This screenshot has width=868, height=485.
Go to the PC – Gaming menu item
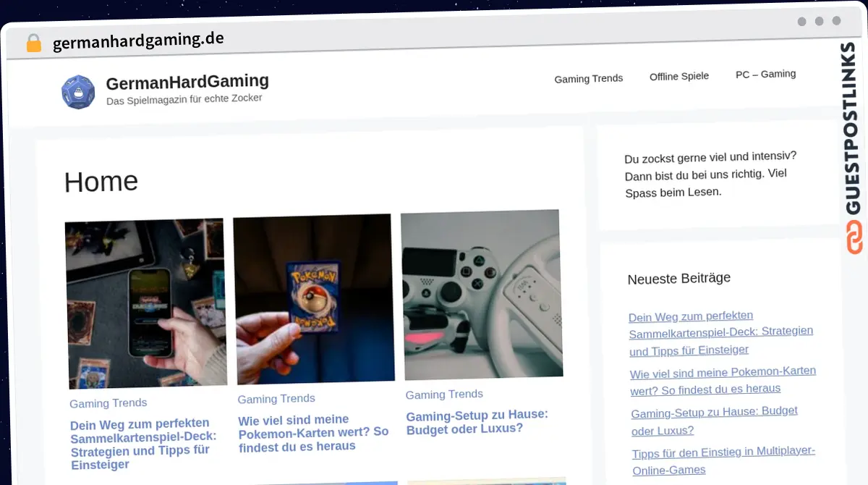[765, 74]
